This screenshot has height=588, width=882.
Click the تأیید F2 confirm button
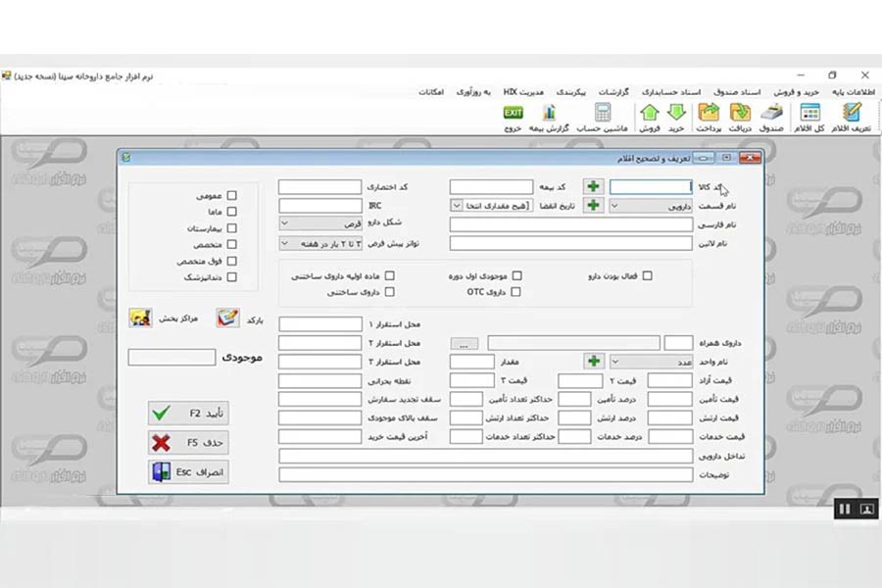[x=188, y=413]
